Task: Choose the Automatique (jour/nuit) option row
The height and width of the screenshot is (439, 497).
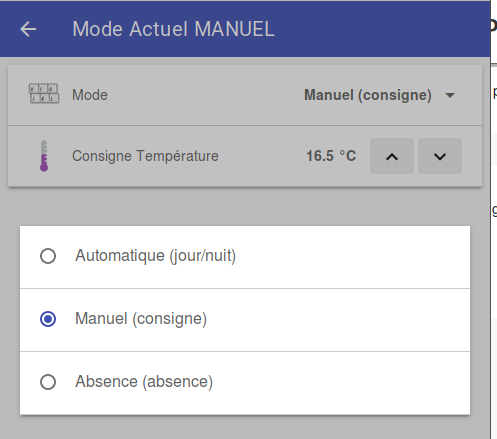Action: click(x=245, y=257)
